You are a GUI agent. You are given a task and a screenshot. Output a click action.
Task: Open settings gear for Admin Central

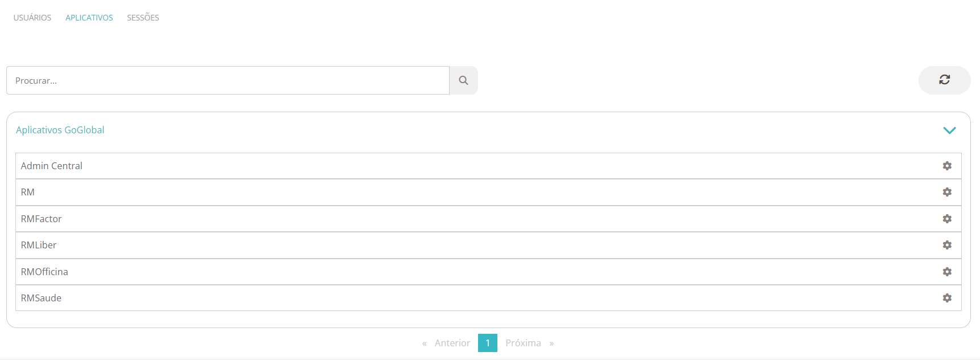(x=947, y=166)
